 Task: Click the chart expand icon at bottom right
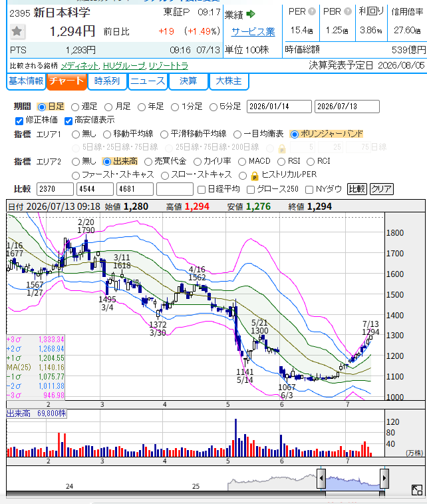(x=417, y=490)
